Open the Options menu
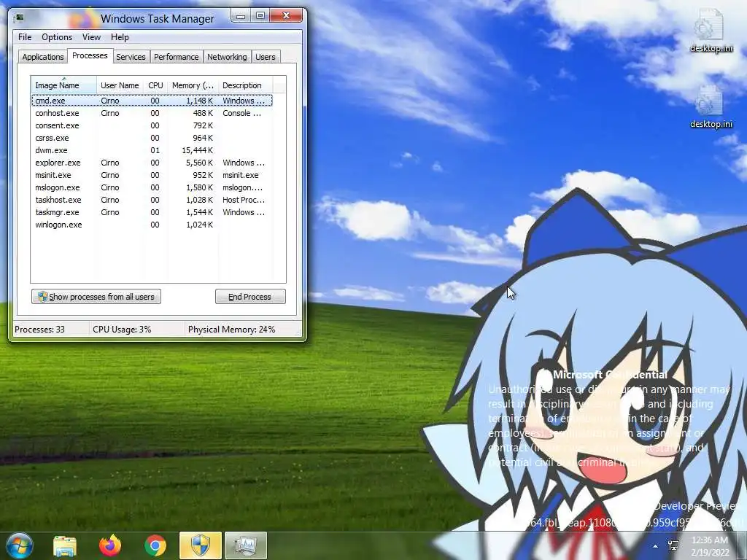Viewport: 747px width, 560px height. 57,37
